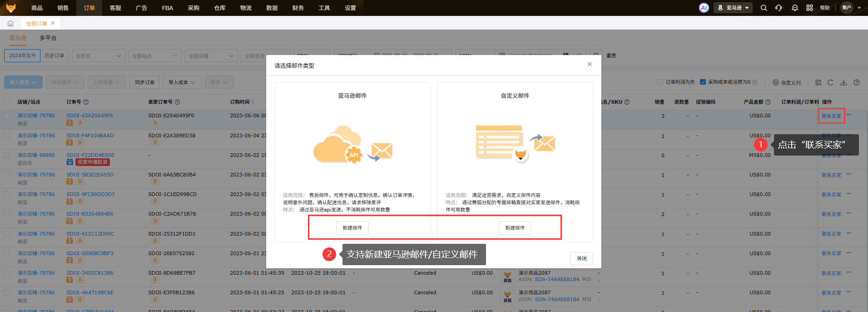Click the home icon in tab bar
This screenshot has width=868, height=312.
10,23
